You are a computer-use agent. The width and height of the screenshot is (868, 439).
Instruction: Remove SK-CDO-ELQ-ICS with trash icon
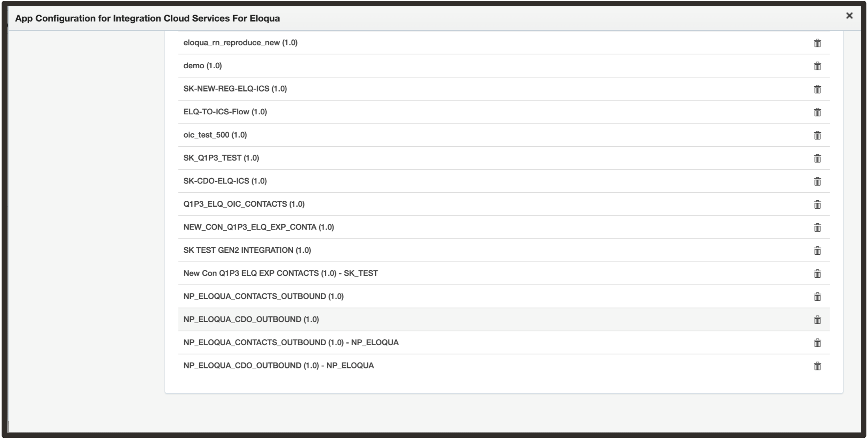[817, 181]
